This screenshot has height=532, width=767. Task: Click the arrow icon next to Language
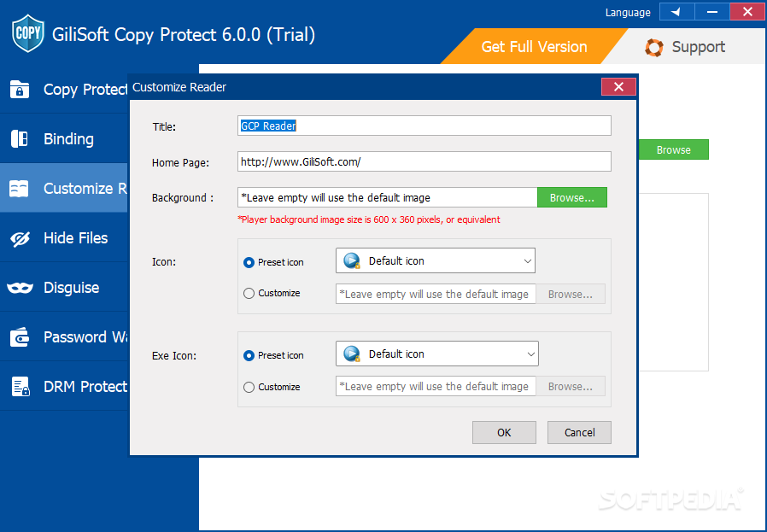[676, 12]
